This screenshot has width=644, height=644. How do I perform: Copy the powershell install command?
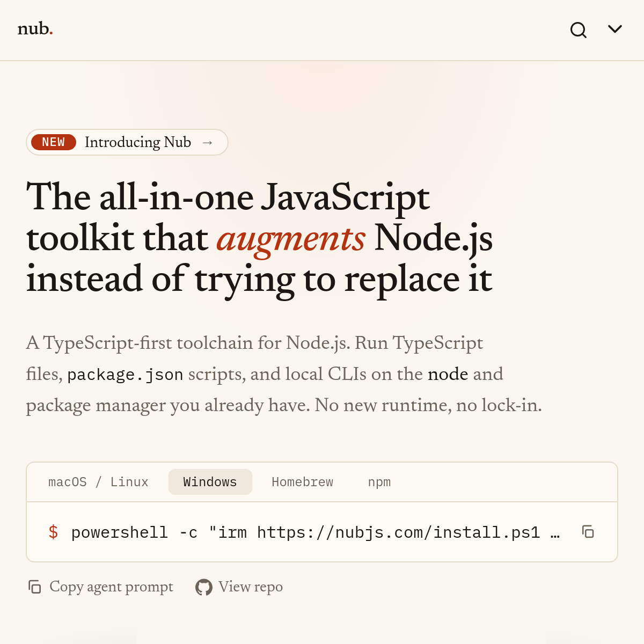click(x=588, y=532)
